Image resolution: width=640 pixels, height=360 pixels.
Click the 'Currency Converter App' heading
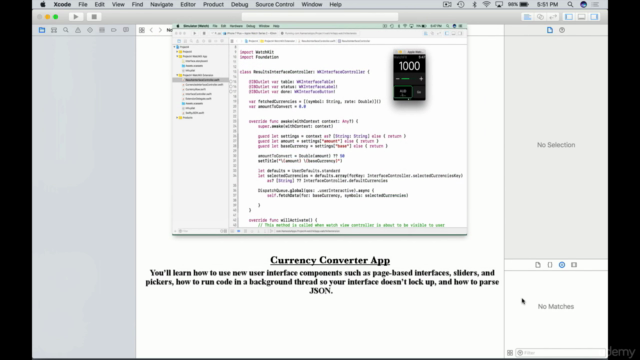(330, 260)
